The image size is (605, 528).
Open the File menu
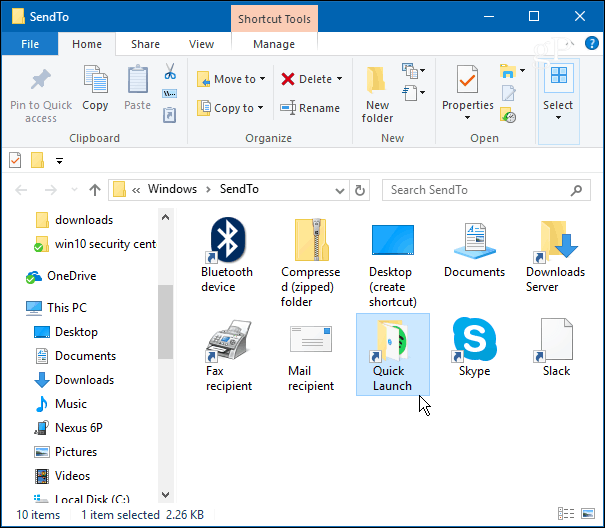click(30, 44)
